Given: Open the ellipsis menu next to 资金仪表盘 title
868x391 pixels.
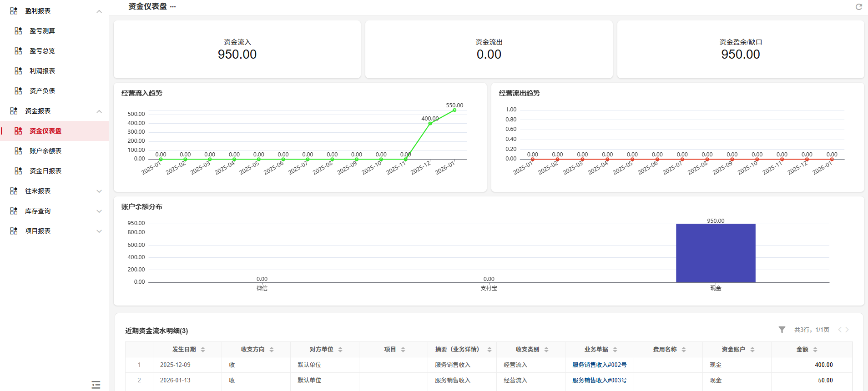Looking at the screenshot, I should click(173, 7).
